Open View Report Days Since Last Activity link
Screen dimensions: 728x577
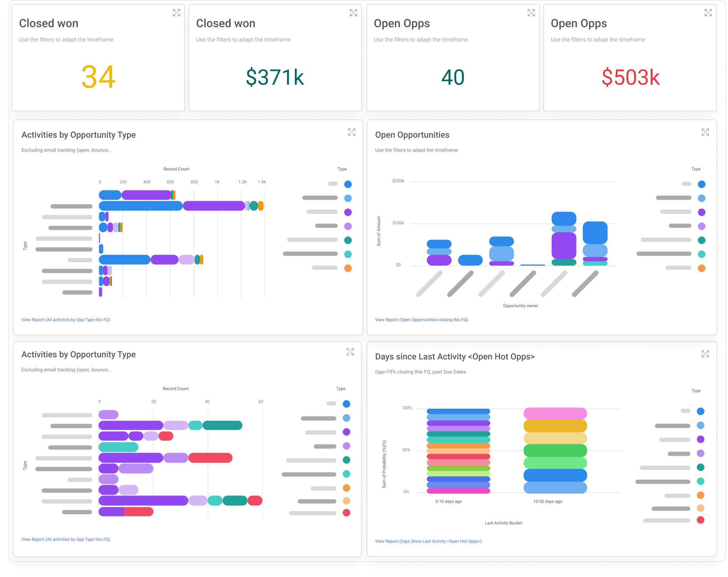click(x=428, y=541)
